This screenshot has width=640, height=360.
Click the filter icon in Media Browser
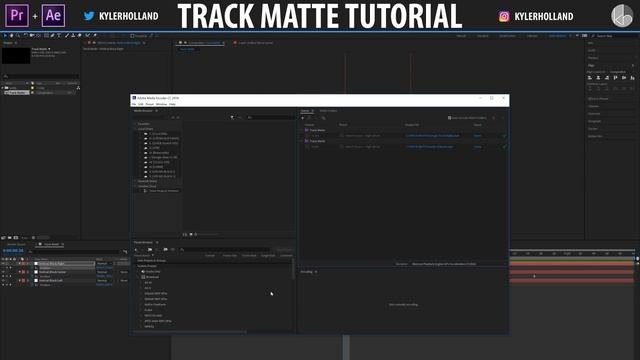click(x=232, y=118)
